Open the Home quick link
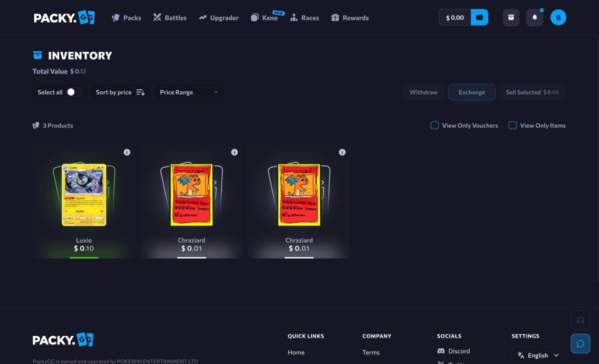 click(296, 352)
